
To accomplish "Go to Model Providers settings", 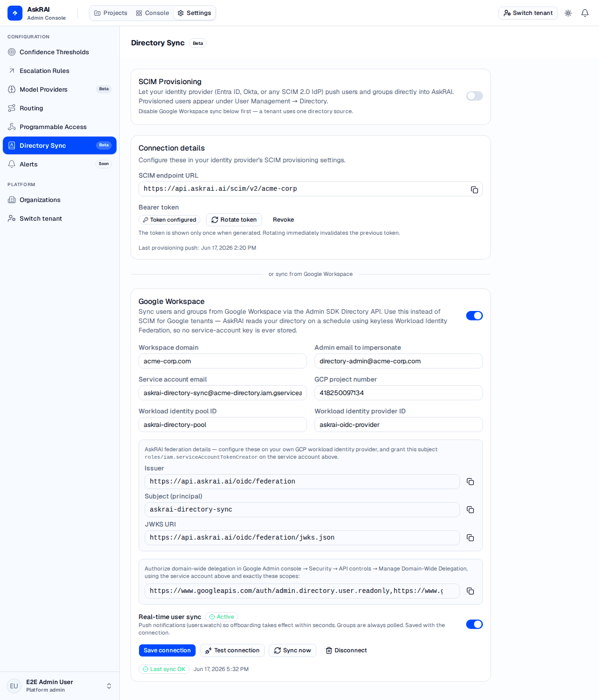I will [x=59, y=89].
